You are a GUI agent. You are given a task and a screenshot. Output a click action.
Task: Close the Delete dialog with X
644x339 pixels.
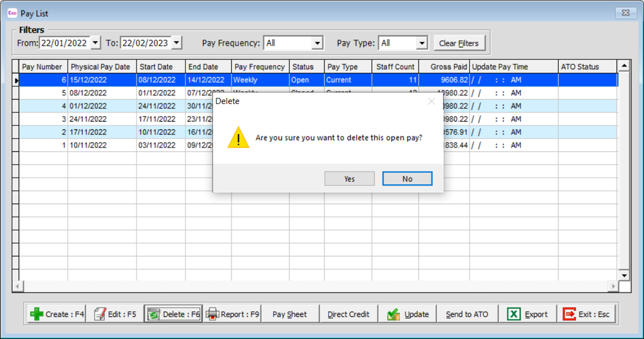pos(431,102)
